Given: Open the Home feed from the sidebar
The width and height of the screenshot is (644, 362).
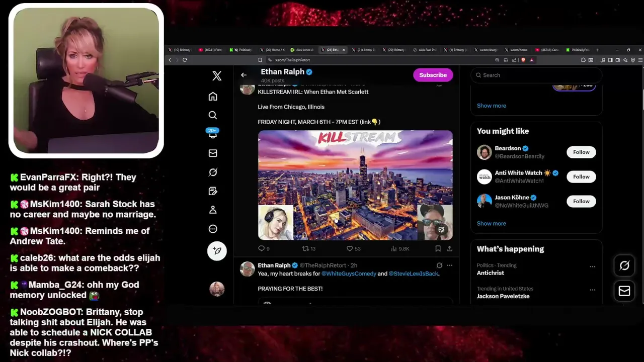Looking at the screenshot, I should (213, 97).
